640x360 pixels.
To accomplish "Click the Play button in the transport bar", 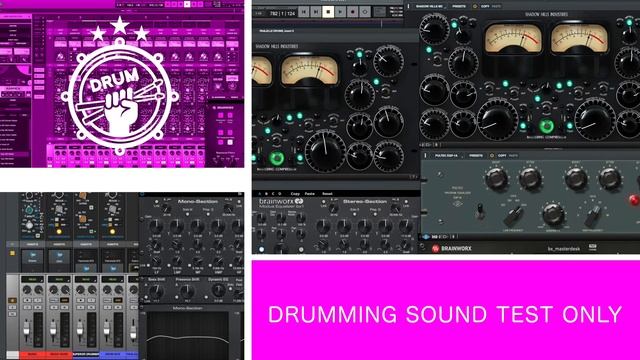I will click(340, 12).
